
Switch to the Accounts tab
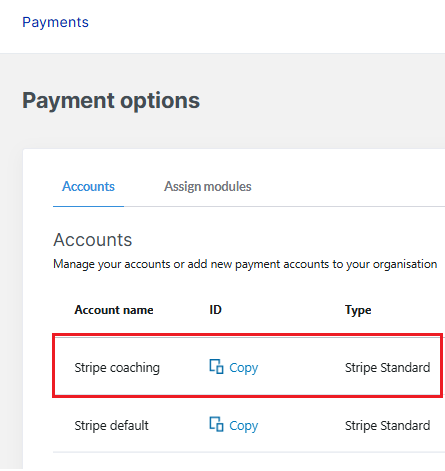(x=88, y=186)
